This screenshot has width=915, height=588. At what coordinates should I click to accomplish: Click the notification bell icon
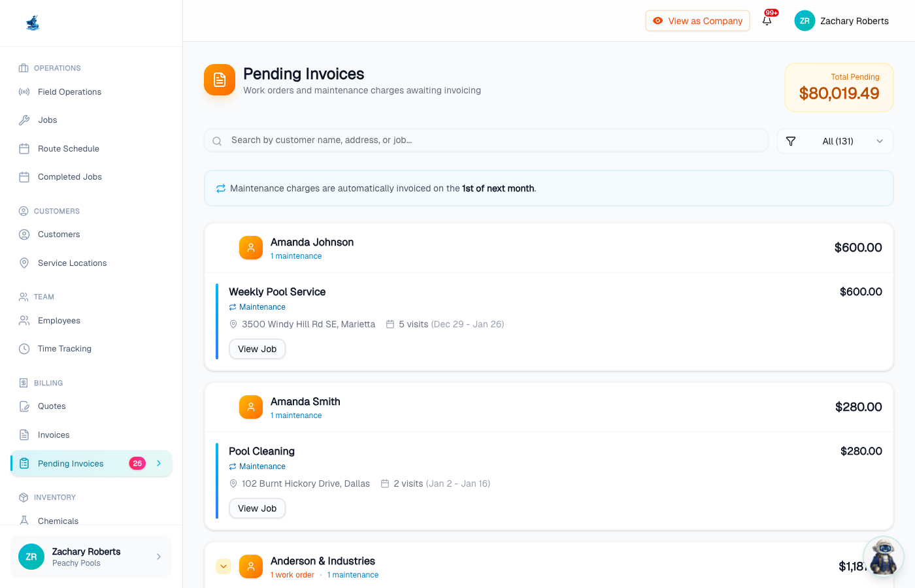coord(767,21)
